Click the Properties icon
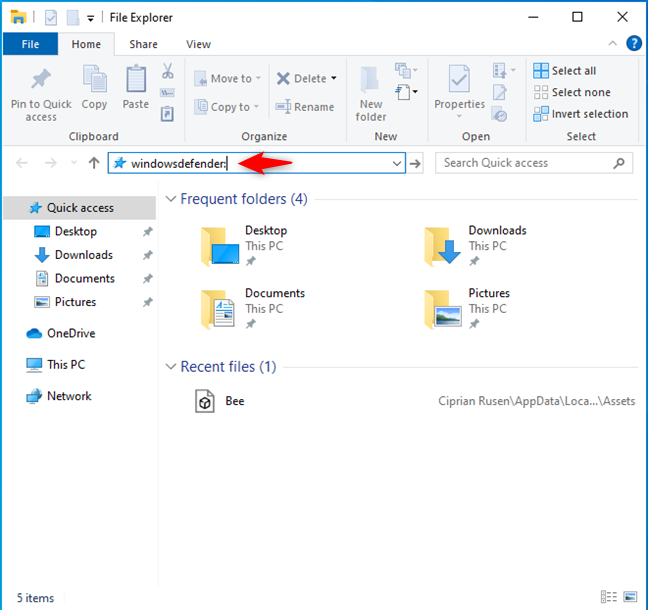648x610 pixels. tap(459, 79)
